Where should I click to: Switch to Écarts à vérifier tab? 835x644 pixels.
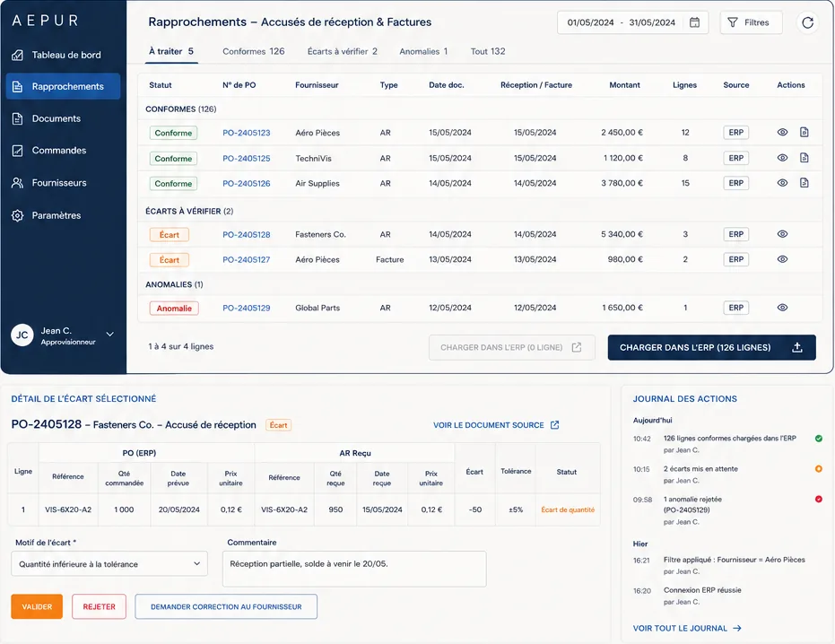pos(342,51)
